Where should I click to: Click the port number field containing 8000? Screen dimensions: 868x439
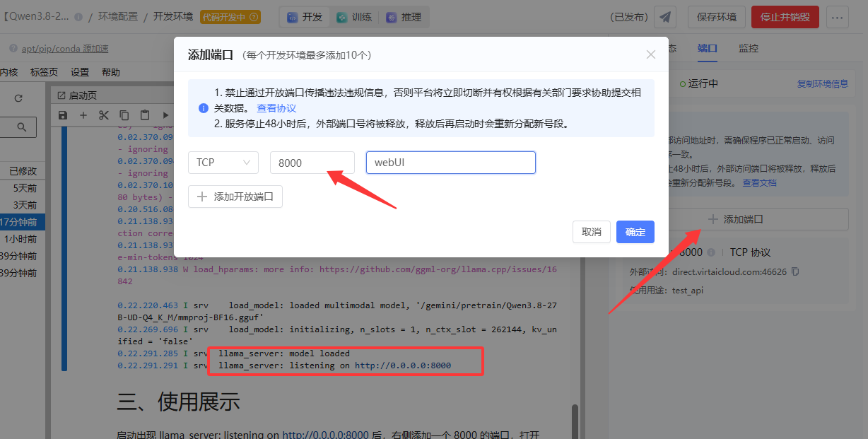click(312, 163)
